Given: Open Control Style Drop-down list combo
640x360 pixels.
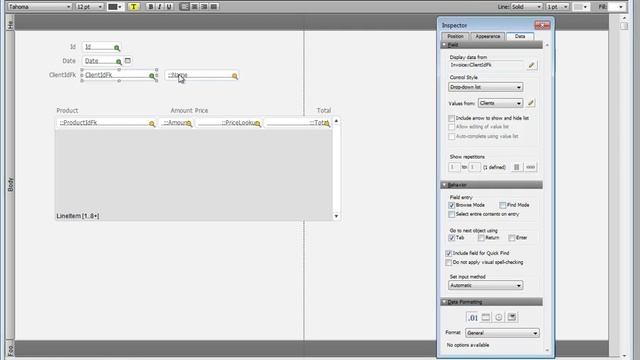Looking at the screenshot, I should coord(485,87).
